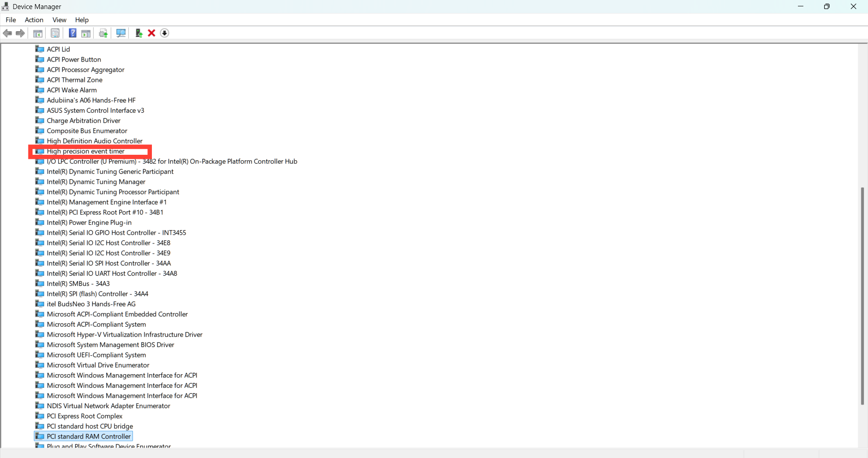Select Intel(R) Management Engine Interface #1

107,202
